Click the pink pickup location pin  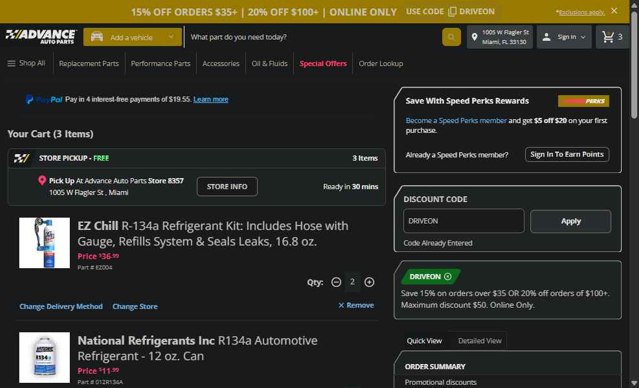[42, 181]
